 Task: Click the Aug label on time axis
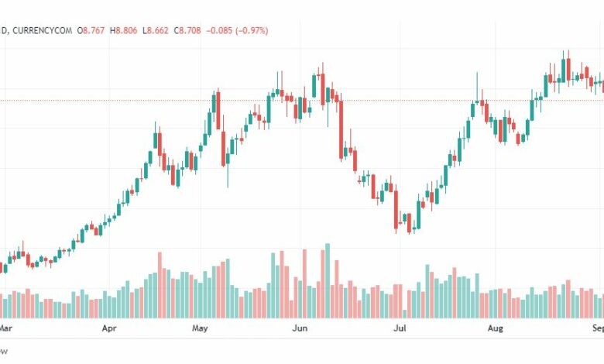[x=496, y=328]
